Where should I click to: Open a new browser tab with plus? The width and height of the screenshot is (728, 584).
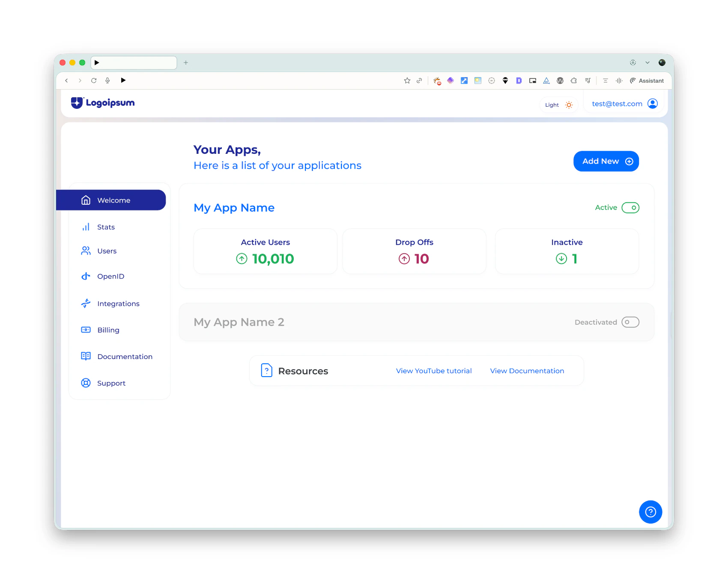pyautogui.click(x=186, y=63)
